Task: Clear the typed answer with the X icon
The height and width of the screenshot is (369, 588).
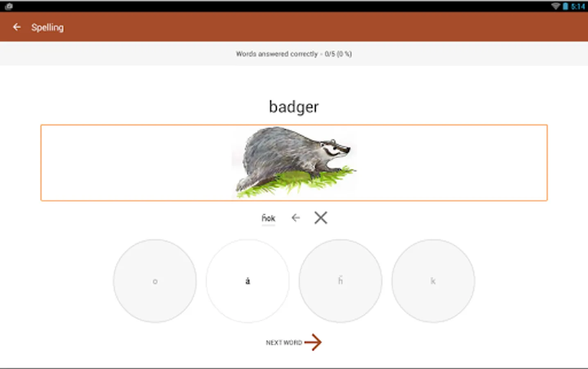Action: tap(321, 218)
